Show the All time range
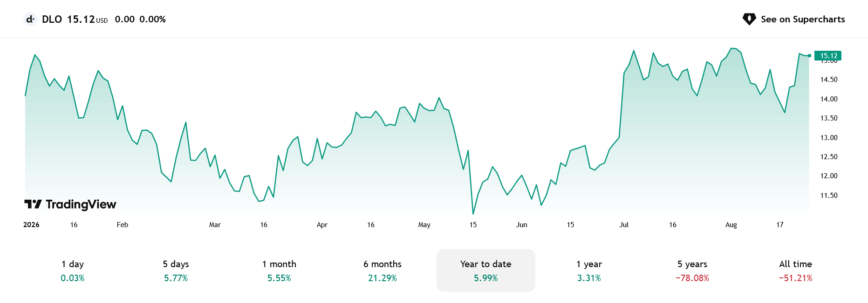The image size is (868, 303). pos(796,270)
